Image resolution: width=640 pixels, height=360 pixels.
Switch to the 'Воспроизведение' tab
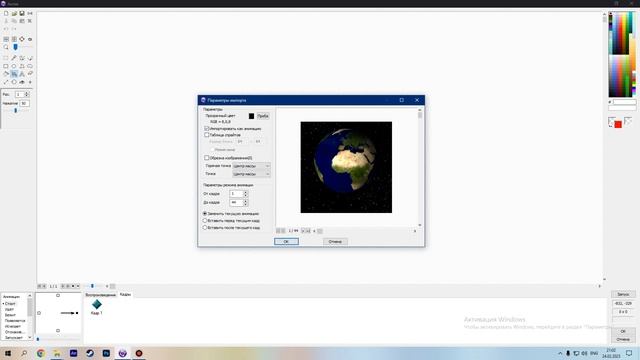(100, 295)
